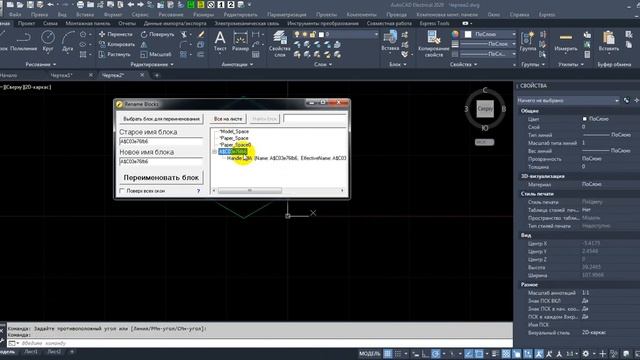Select the Circle (Круг) drawing tool

pos(48,41)
